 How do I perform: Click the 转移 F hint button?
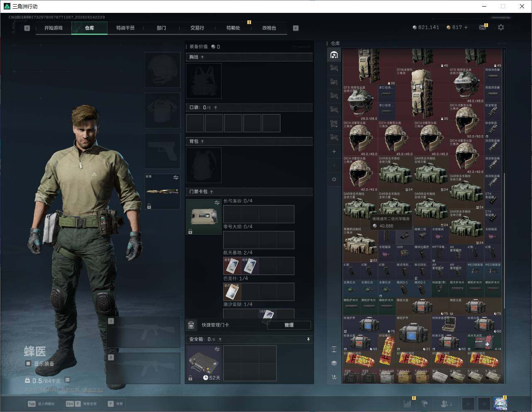point(115,404)
